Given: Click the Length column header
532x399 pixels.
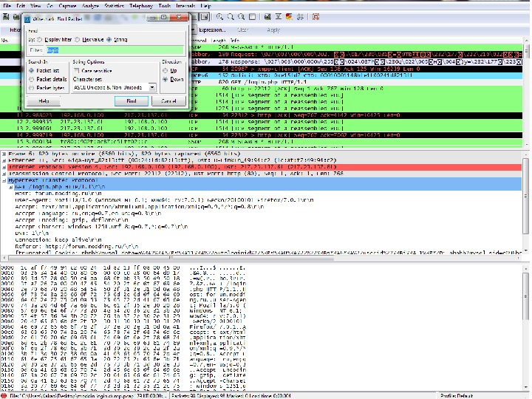Looking at the screenshot, I should click(x=219, y=41).
